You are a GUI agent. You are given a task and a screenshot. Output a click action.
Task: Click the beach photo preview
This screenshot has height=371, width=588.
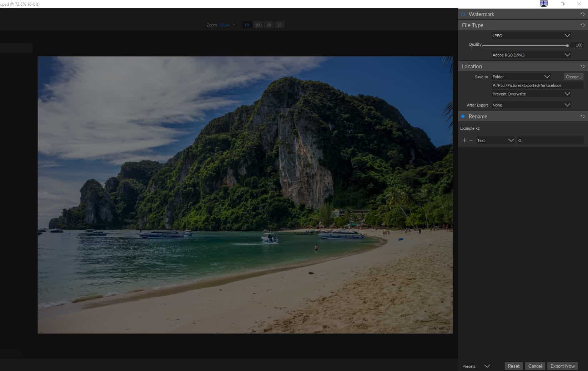point(245,195)
